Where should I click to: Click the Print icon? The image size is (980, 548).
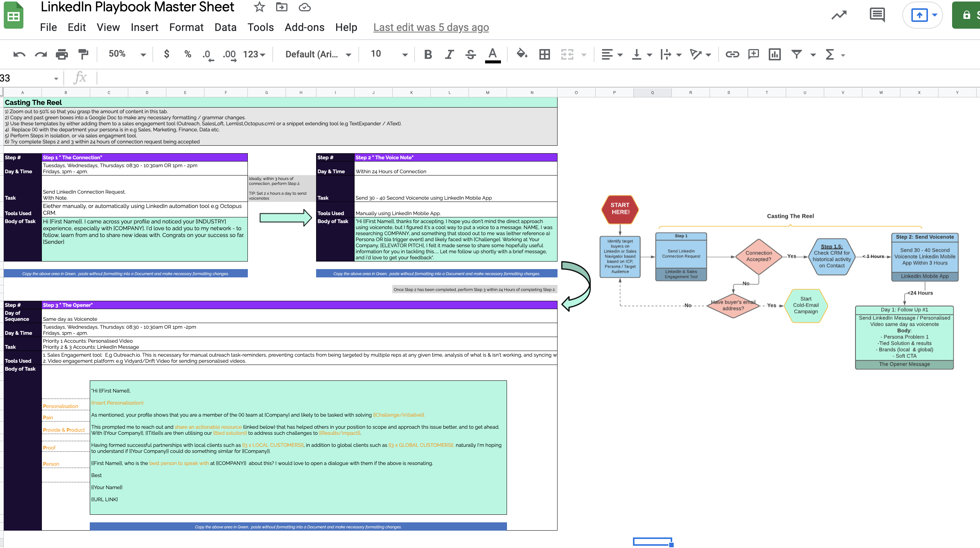[61, 54]
